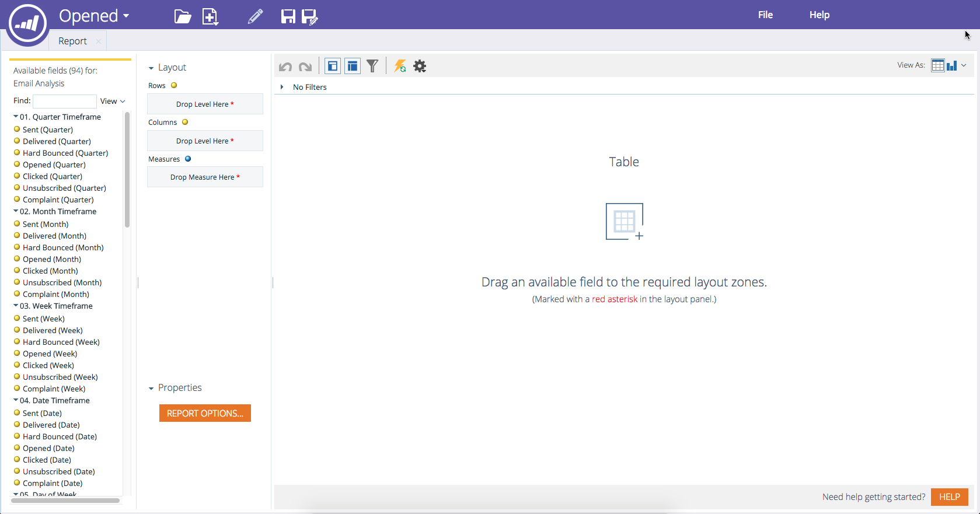The height and width of the screenshot is (514, 980).
Task: Toggle the available fields panel icon
Action: point(333,66)
